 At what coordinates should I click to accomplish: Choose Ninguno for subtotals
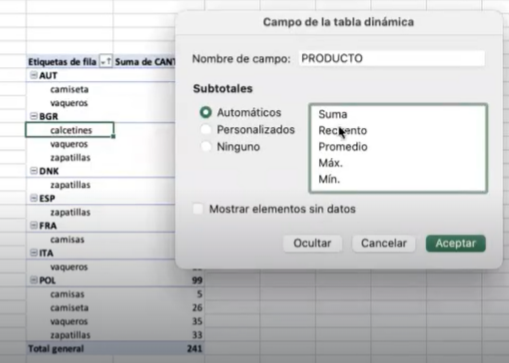click(x=206, y=146)
